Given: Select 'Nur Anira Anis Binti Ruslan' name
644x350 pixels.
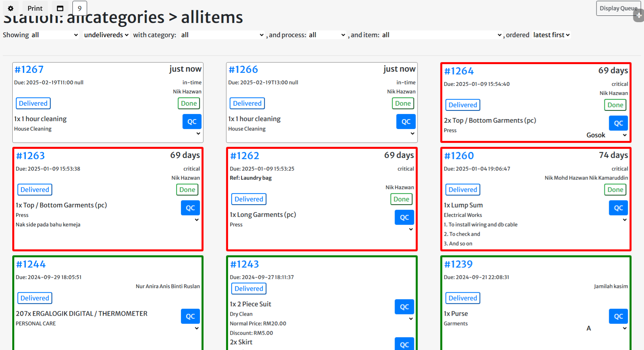Looking at the screenshot, I should coord(168,287).
